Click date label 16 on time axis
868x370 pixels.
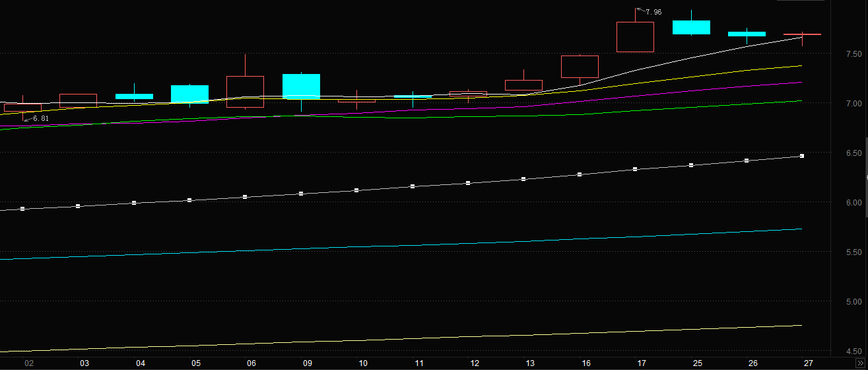585,363
